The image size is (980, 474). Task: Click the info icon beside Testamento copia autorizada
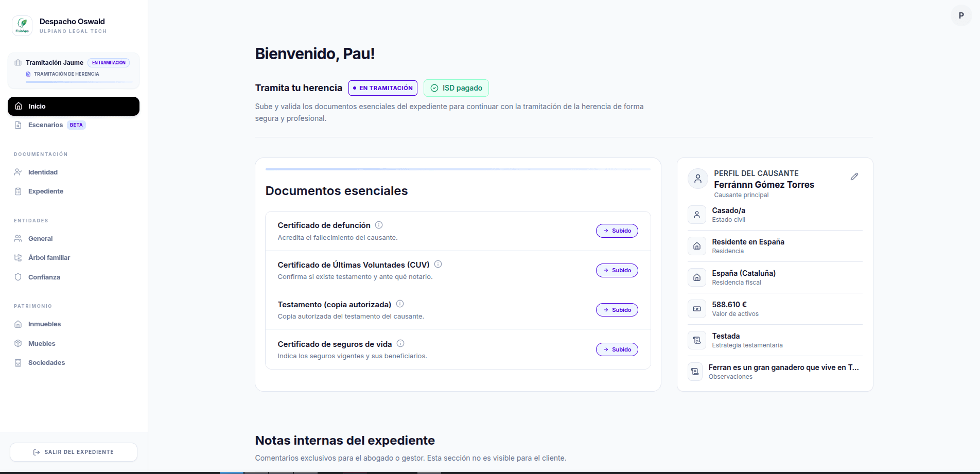400,304
